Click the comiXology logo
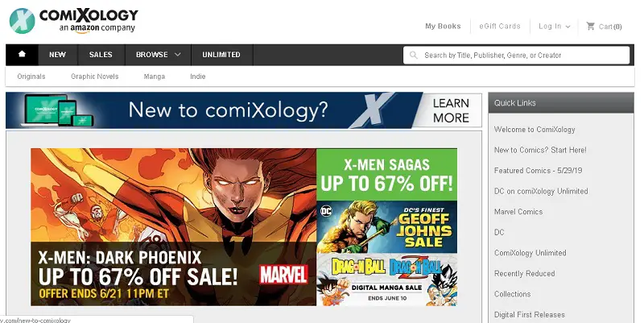Image resolution: width=644 pixels, height=323 pixels. coord(74,21)
